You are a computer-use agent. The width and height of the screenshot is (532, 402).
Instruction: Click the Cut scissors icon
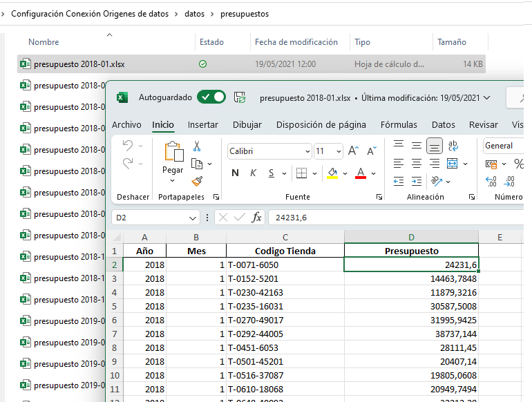click(197, 146)
